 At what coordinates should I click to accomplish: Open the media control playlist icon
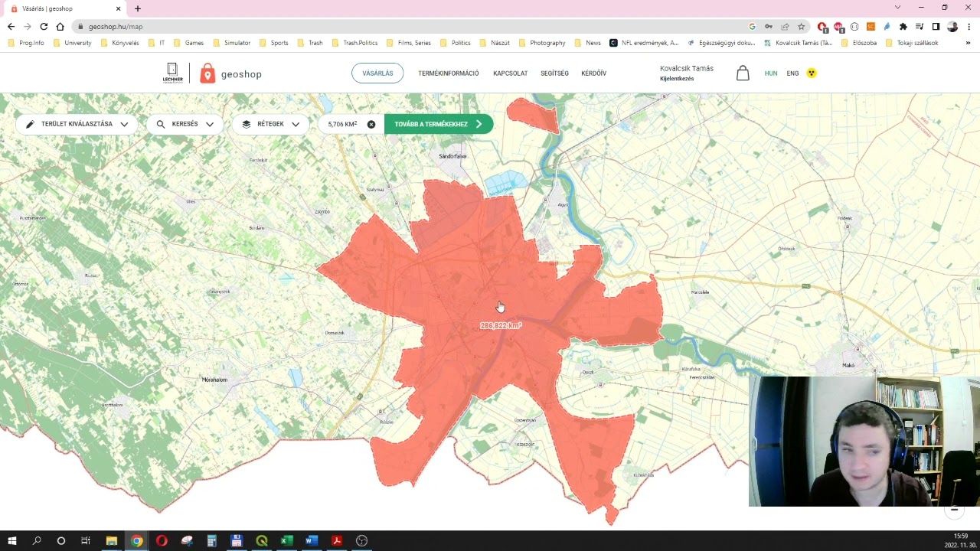coord(920,27)
